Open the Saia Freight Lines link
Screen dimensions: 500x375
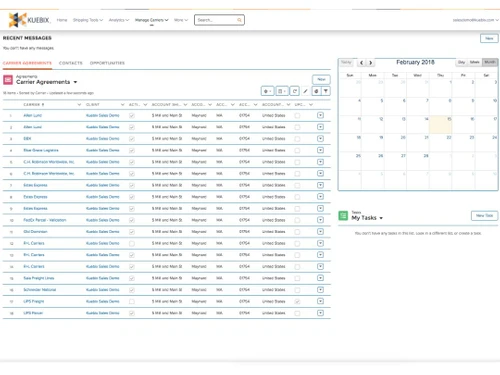(39, 278)
